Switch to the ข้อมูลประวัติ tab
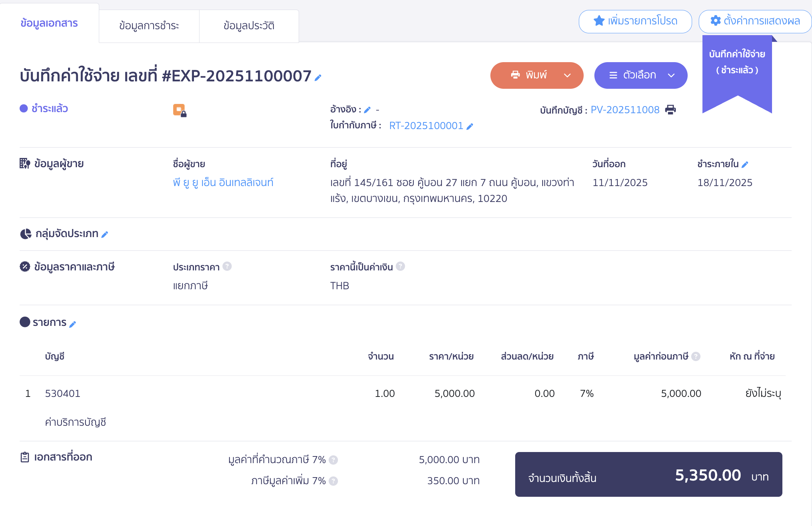This screenshot has width=812, height=526. [249, 26]
